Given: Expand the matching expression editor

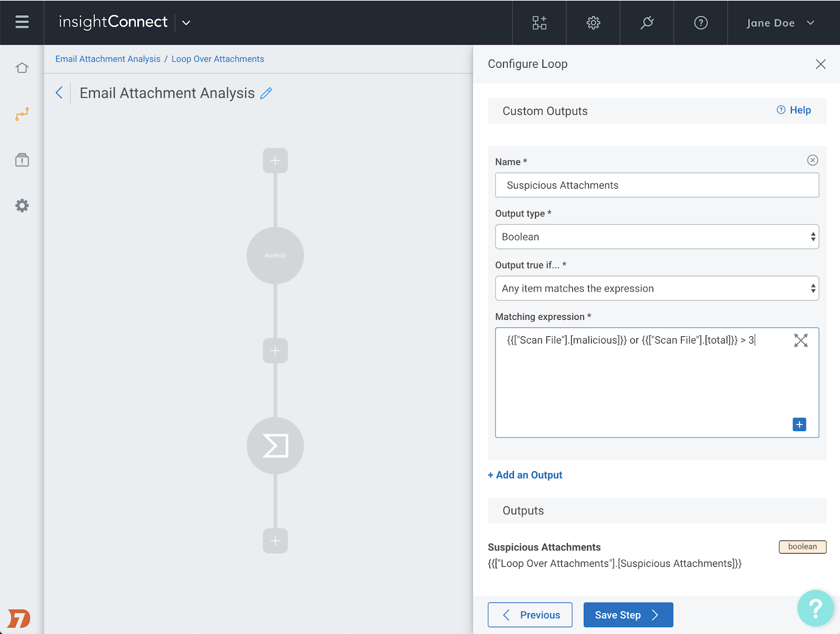Looking at the screenshot, I should pyautogui.click(x=801, y=340).
